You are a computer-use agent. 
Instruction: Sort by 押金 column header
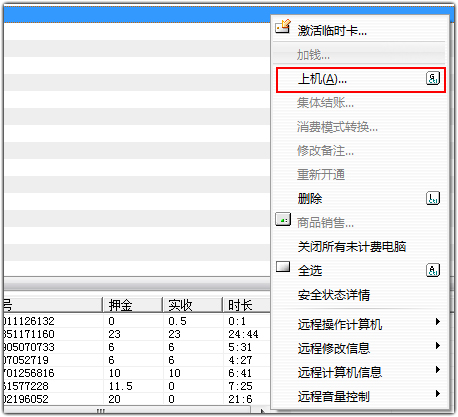132,305
